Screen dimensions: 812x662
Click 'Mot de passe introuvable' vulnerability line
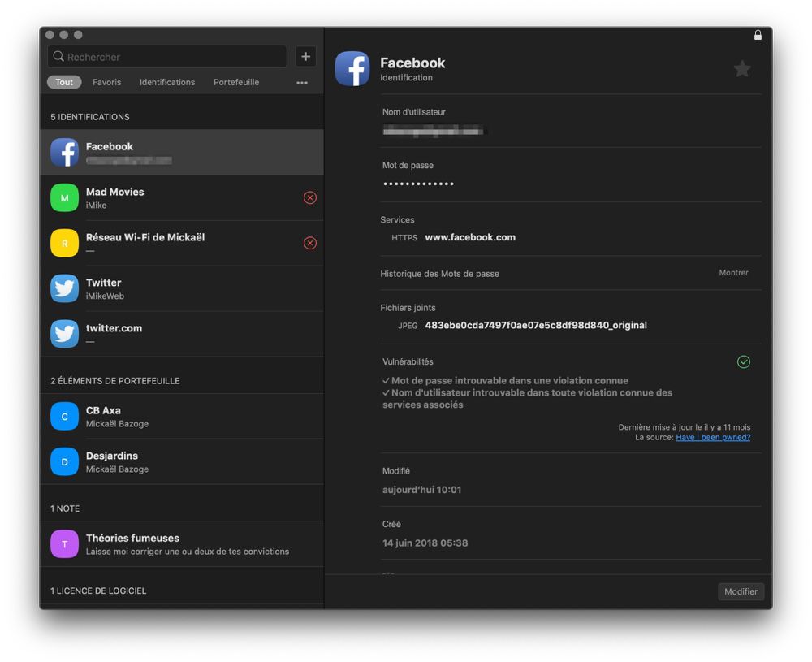[505, 380]
